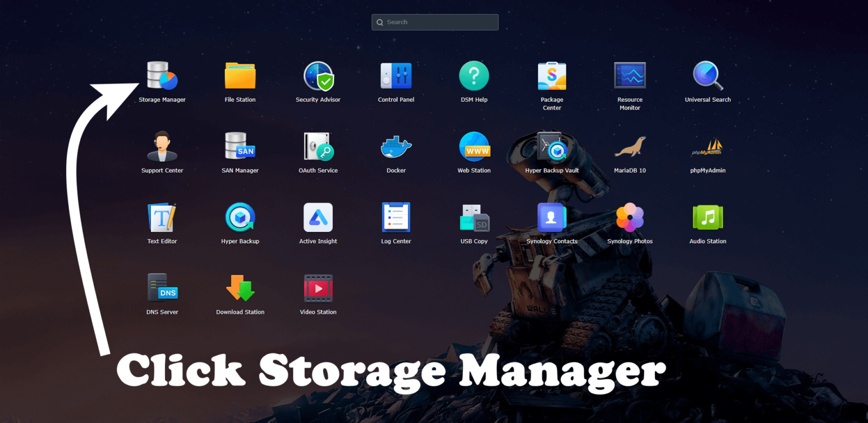Open Hyper Backup Vault
Image resolution: width=868 pixels, height=423 pixels.
coord(552,146)
